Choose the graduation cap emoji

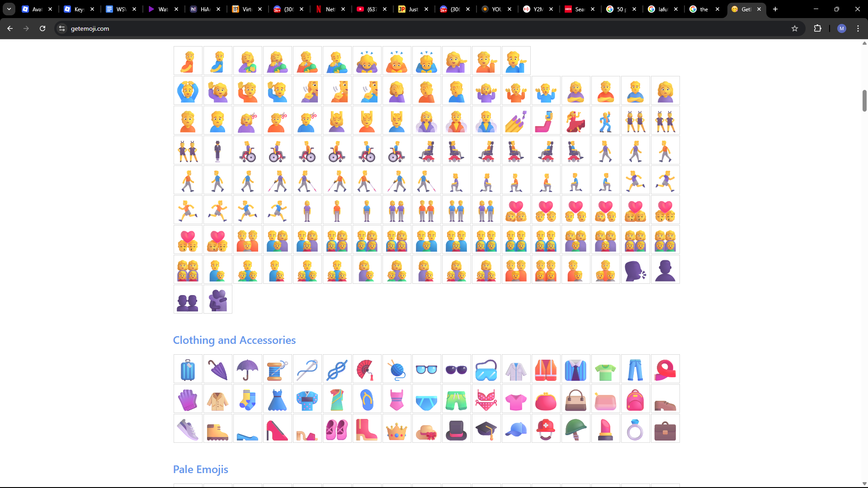tap(486, 429)
